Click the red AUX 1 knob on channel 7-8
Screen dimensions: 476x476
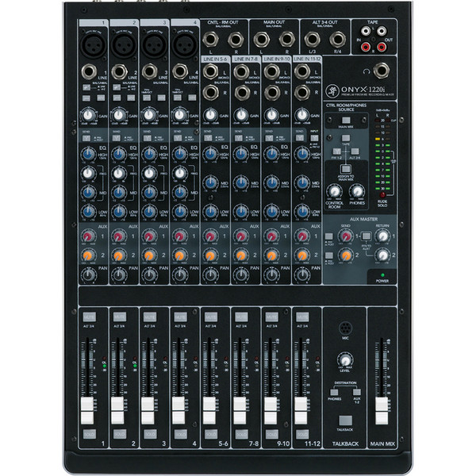pos(241,236)
